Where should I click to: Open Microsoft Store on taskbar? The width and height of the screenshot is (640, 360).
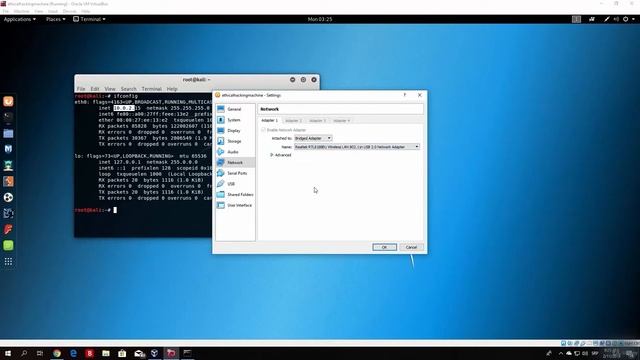click(x=122, y=353)
